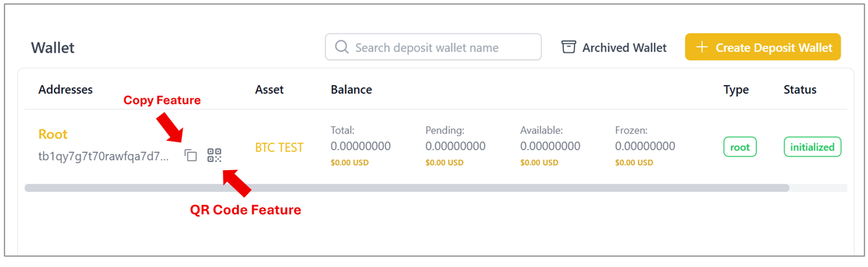Click the Balance column header
Screen dimensions: 868x267
pos(351,89)
